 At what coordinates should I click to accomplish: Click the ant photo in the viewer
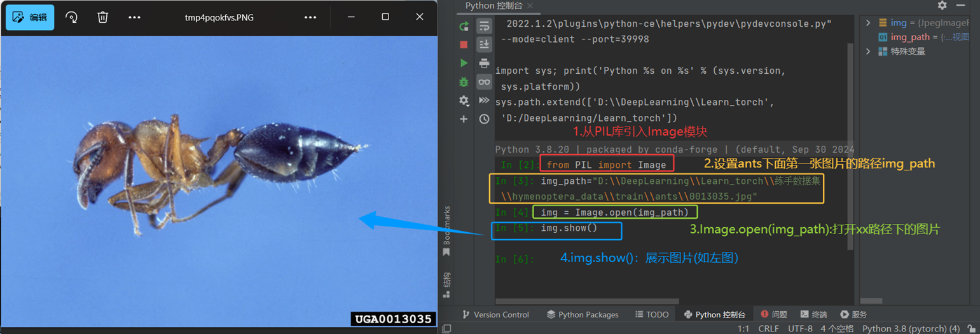click(219, 181)
